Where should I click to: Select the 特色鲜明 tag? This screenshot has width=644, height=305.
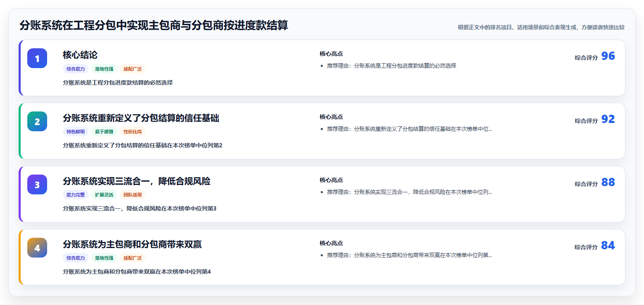click(x=76, y=132)
